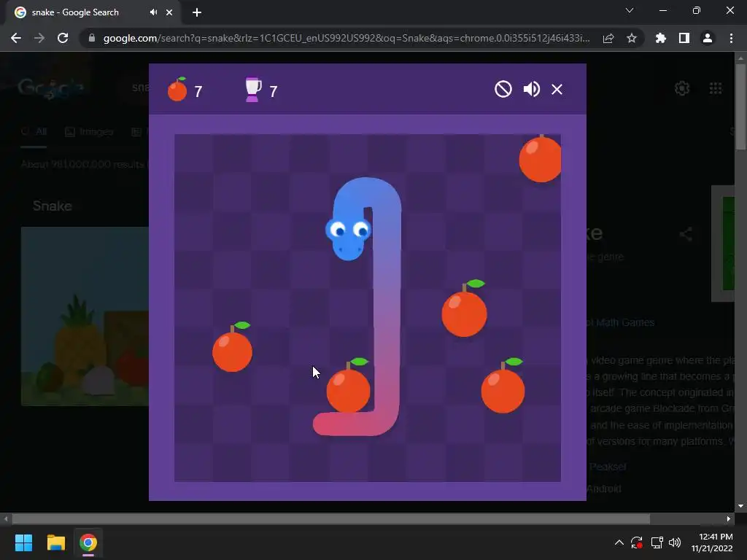View site information lock icon
The height and width of the screenshot is (560, 747).
(x=91, y=38)
